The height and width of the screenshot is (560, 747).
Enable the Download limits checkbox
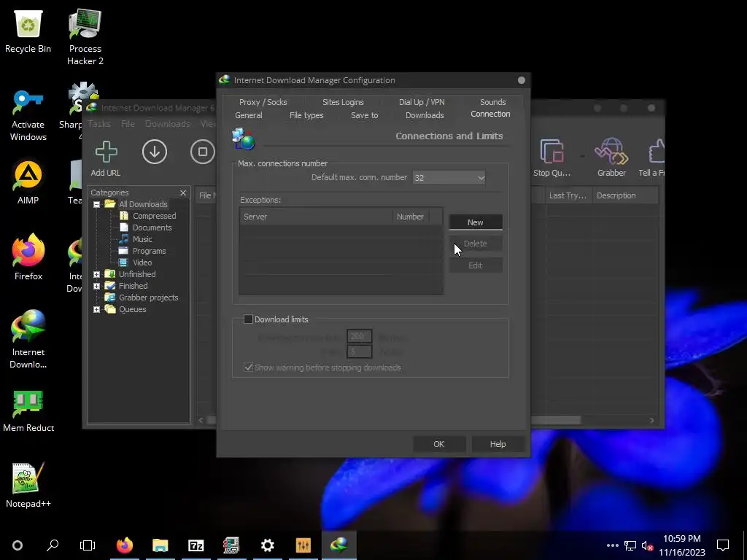(x=248, y=319)
